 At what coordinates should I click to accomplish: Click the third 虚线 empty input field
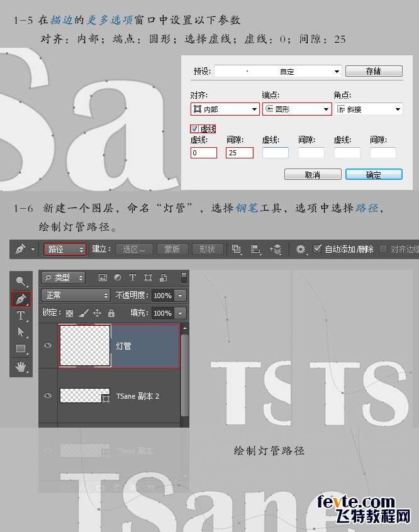pos(347,153)
